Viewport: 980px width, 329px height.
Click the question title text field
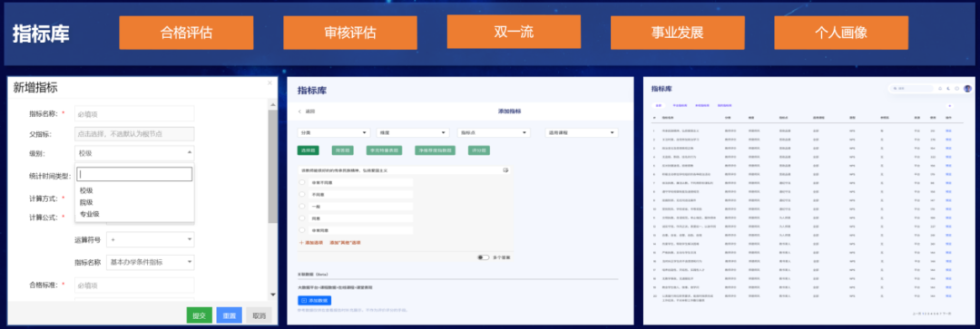400,169
